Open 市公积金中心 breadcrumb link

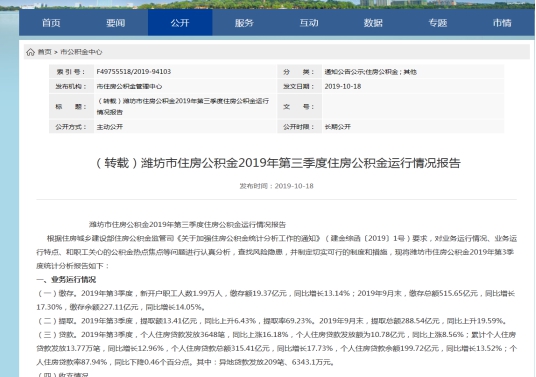pyautogui.click(x=81, y=52)
